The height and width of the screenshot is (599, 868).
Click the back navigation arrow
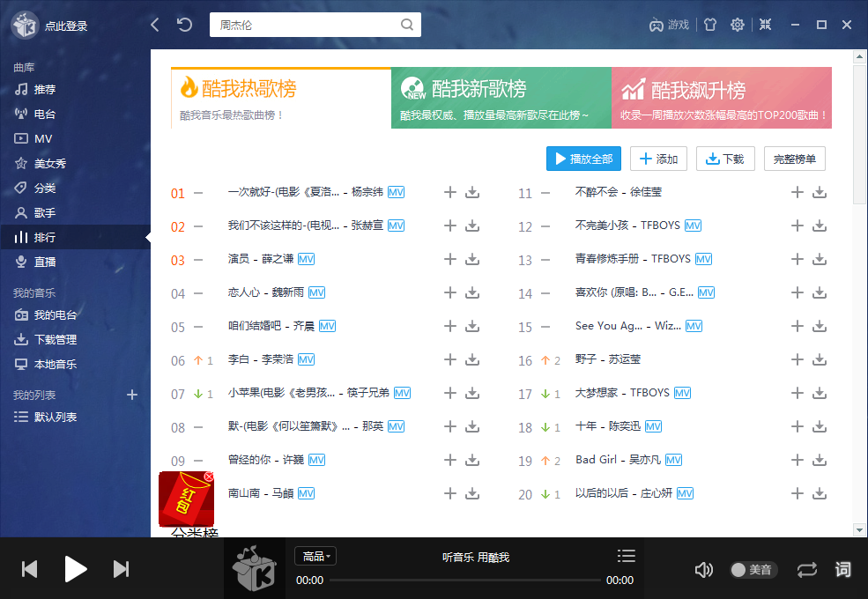point(155,25)
